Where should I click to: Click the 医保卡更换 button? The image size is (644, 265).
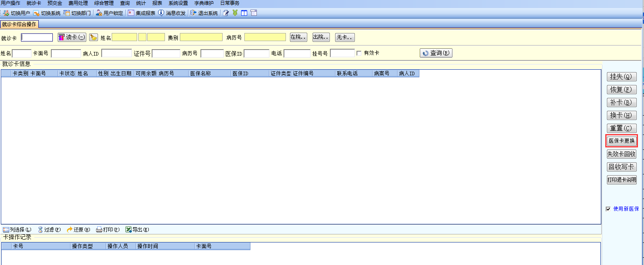pyautogui.click(x=621, y=141)
